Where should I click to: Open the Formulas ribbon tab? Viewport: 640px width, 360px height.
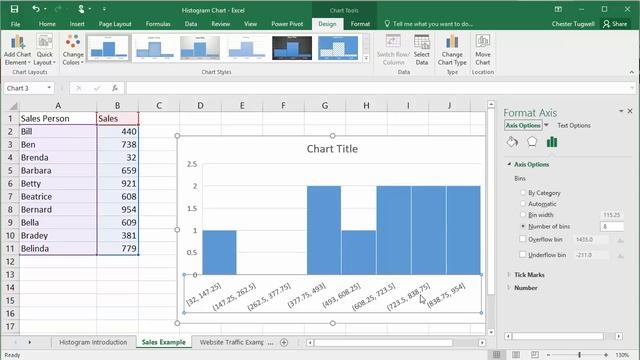[x=158, y=24]
